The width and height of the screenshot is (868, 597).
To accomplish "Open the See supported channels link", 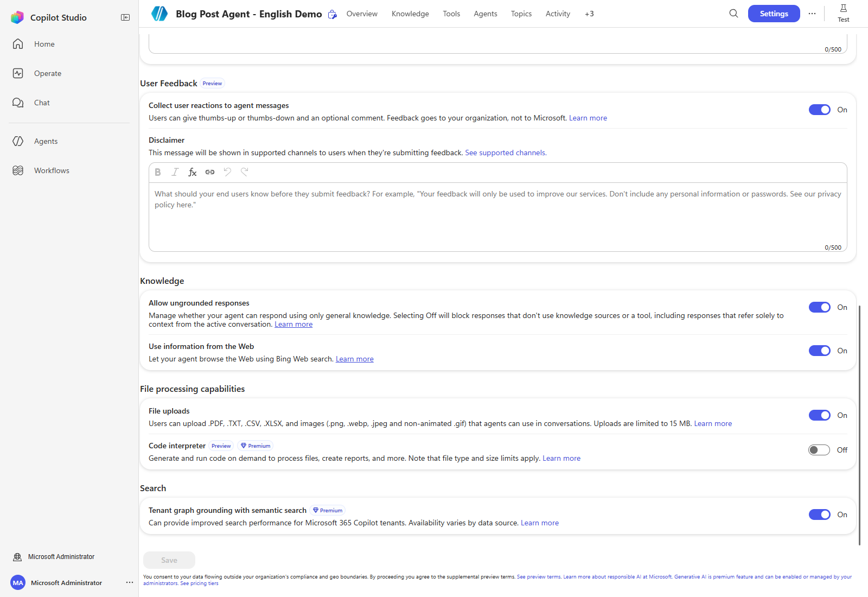I will click(506, 153).
